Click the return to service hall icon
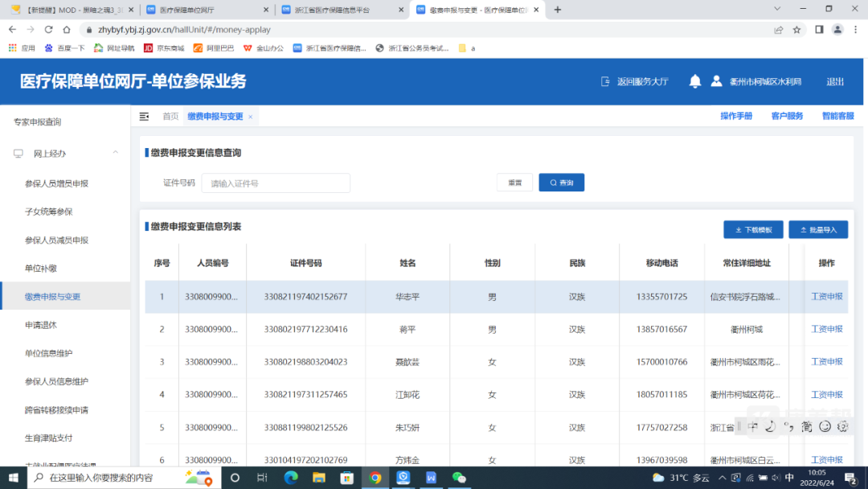Viewport: 868px width, 489px height. coord(605,81)
